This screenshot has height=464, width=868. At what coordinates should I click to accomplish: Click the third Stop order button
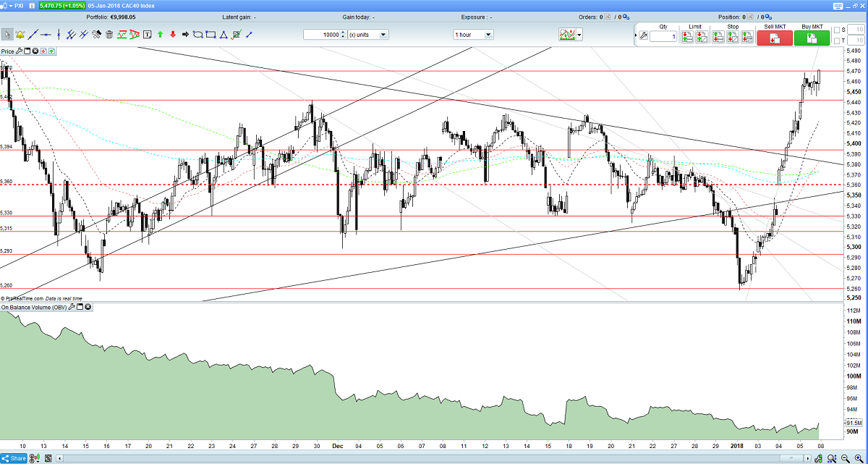pos(747,37)
